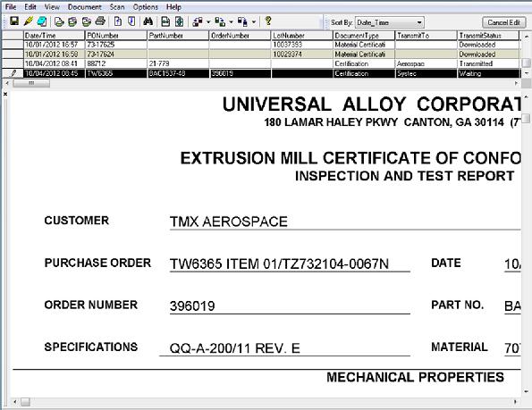Click the yellow question mark help icon
Image resolution: width=532 pixels, height=410 pixels.
pos(268,21)
